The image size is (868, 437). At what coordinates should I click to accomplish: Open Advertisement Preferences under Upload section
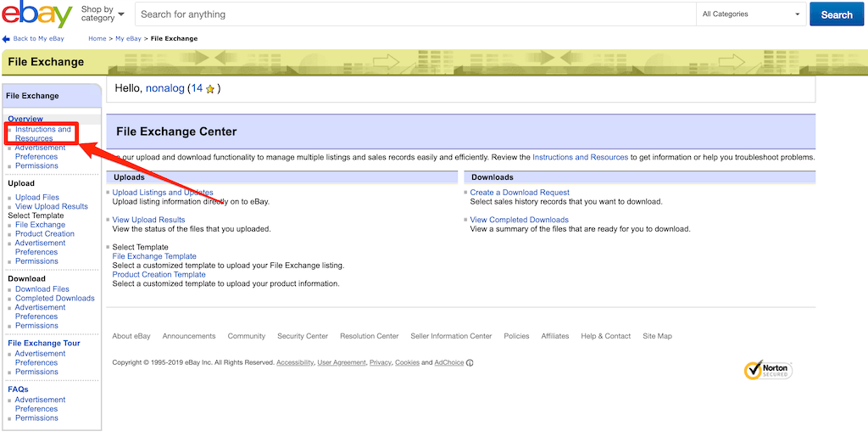pos(40,248)
